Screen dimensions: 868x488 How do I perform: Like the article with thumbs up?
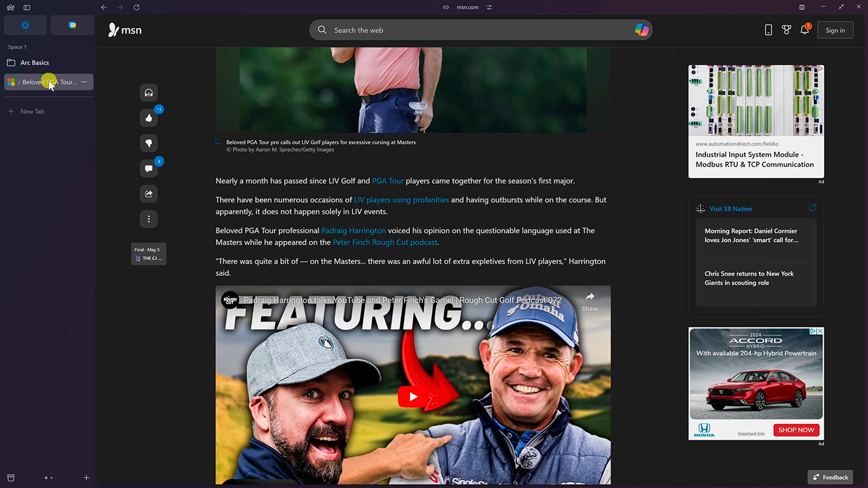149,118
